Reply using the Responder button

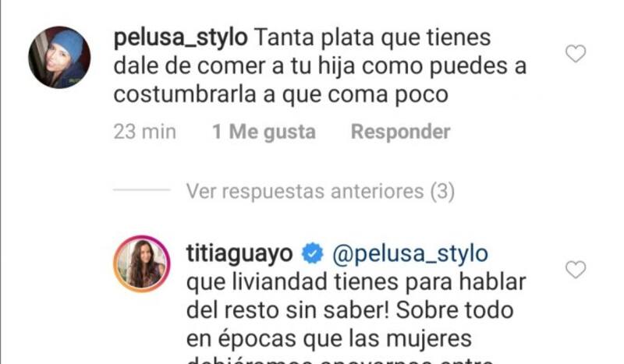(400, 132)
